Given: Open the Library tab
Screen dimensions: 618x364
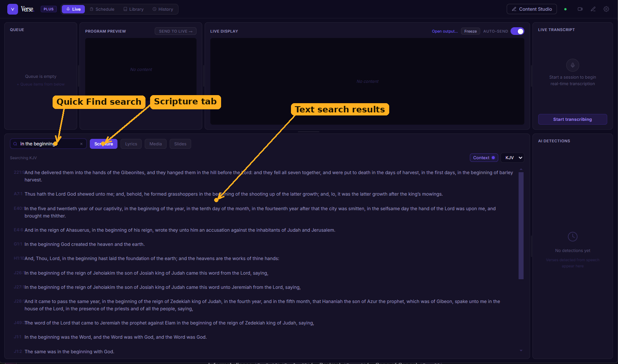Looking at the screenshot, I should 134,9.
